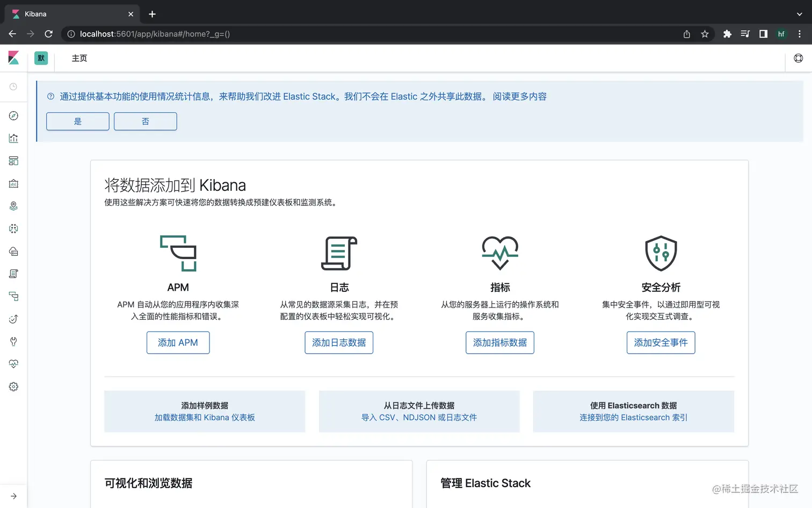Open Maps icon in sidebar
Screen dimensions: 812x508
coord(13,206)
